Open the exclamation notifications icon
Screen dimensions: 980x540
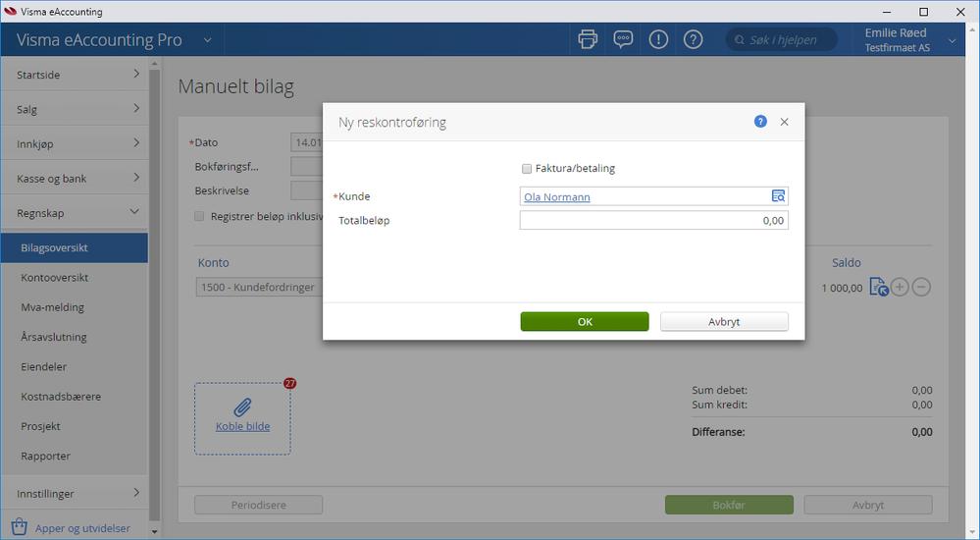pos(658,39)
